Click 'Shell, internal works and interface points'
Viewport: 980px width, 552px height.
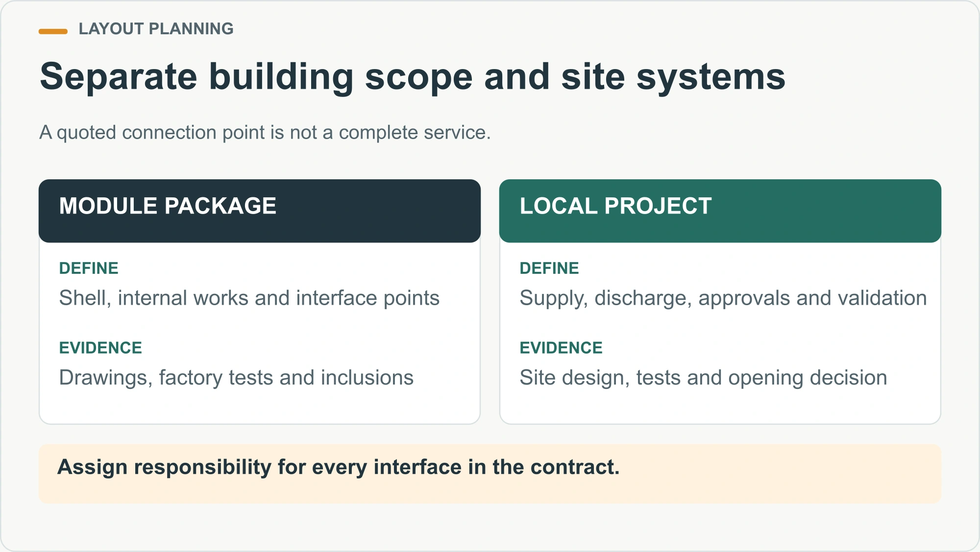[x=249, y=298]
